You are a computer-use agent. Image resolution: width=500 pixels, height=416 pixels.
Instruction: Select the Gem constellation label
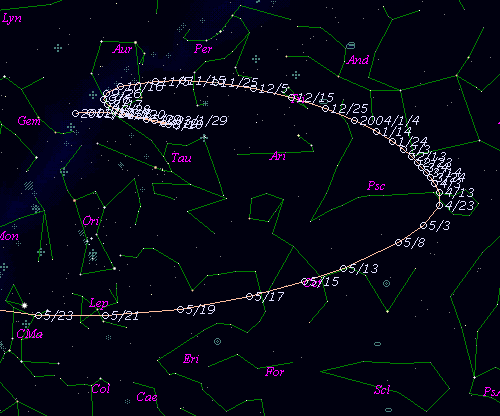[x=29, y=121]
